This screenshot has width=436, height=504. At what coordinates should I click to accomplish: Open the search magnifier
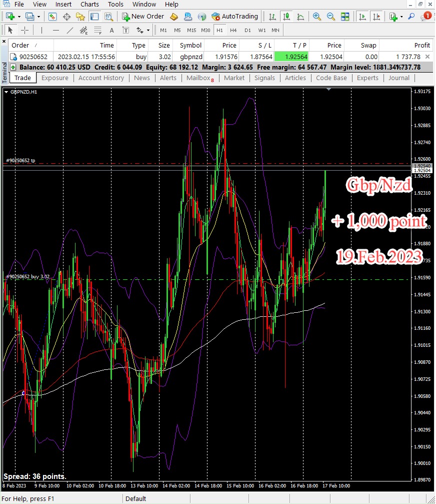pos(411,17)
